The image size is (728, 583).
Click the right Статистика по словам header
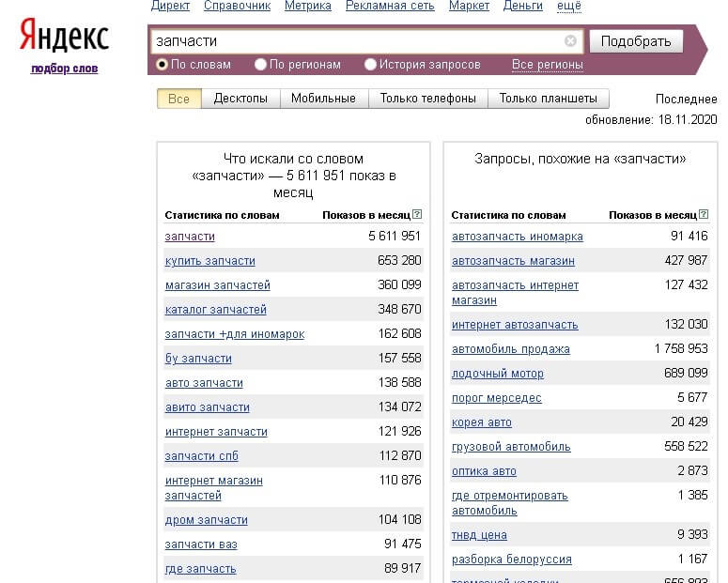click(x=508, y=215)
